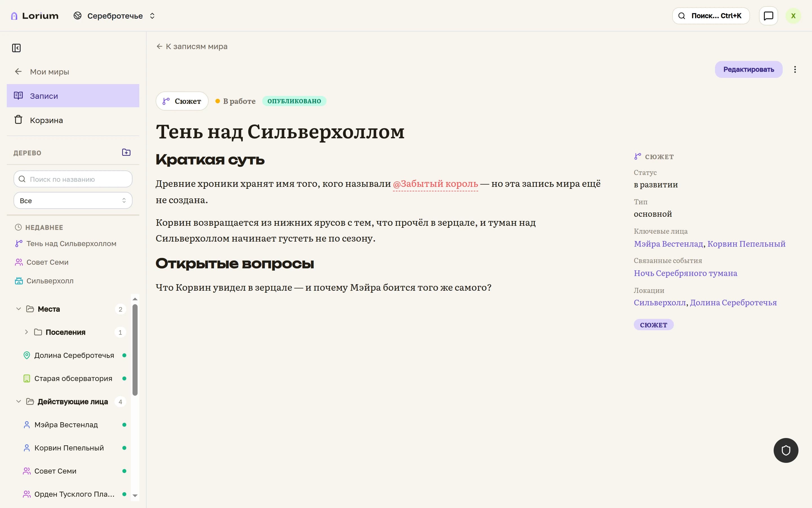The height and width of the screenshot is (508, 812).
Task: Click the globe icon beside Серебротечье
Action: (x=78, y=16)
